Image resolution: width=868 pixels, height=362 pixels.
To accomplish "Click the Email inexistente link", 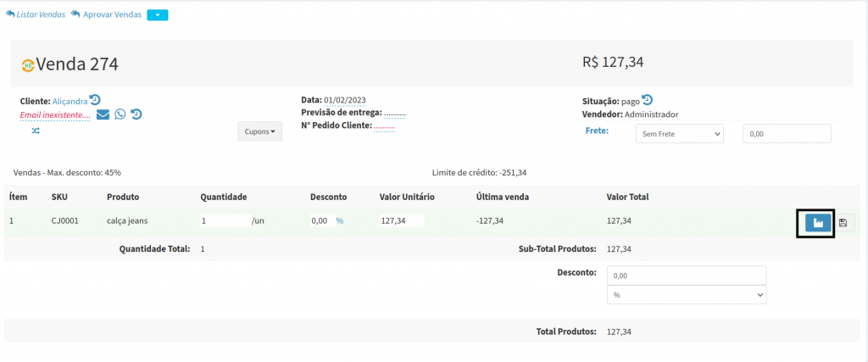I will click(54, 114).
